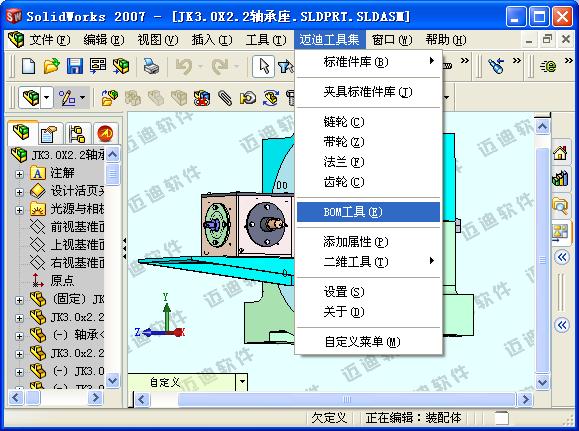Click the Rotate Component icon
Image resolution: width=579 pixels, height=431 pixels.
271,98
